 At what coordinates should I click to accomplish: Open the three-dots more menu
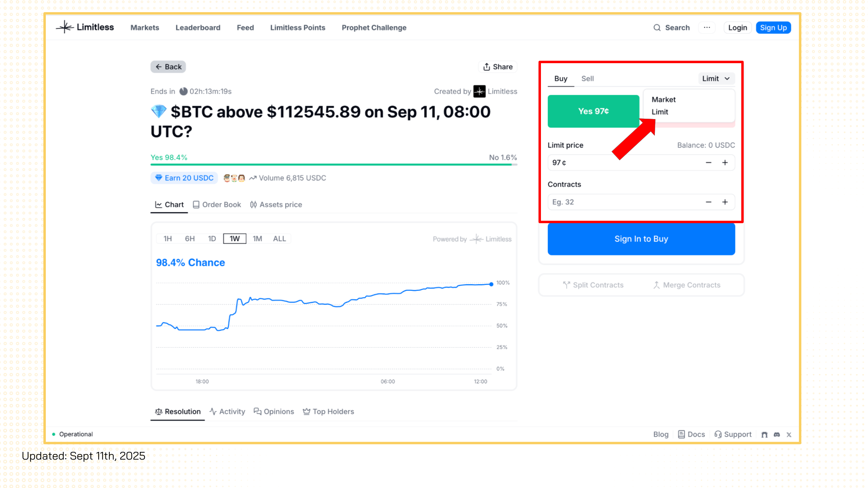[x=707, y=27]
